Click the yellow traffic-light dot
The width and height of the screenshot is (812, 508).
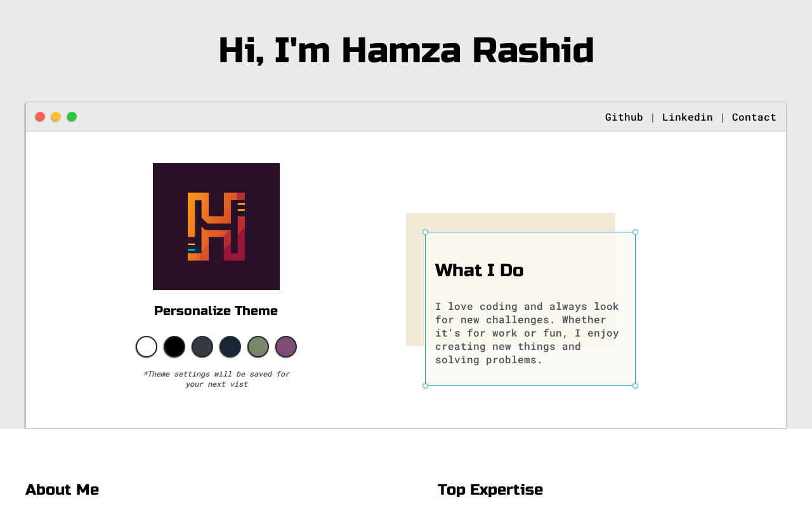(x=56, y=117)
